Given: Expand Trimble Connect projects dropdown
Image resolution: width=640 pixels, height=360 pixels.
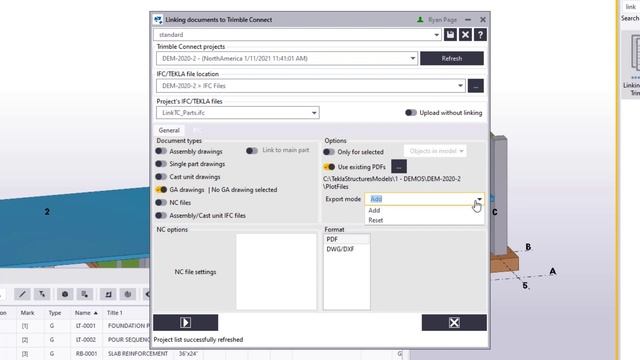Looking at the screenshot, I should [x=413, y=58].
